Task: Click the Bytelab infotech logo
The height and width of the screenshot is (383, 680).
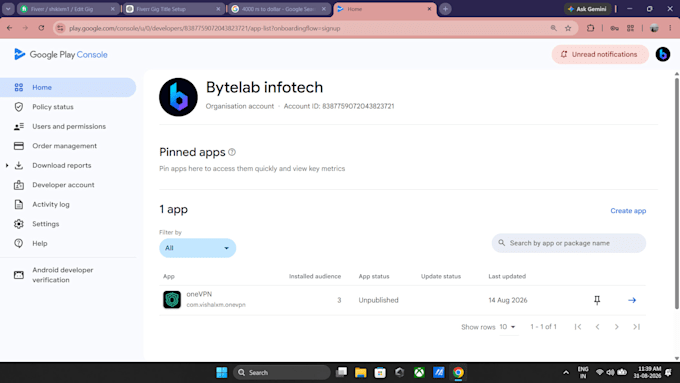Action: [178, 97]
